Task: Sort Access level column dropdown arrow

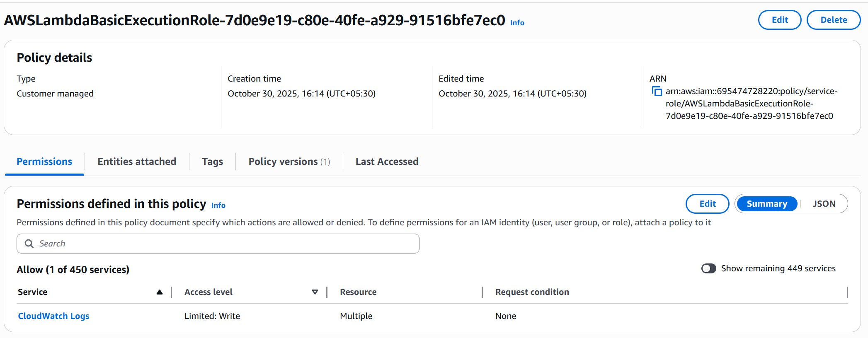Action: pyautogui.click(x=315, y=292)
